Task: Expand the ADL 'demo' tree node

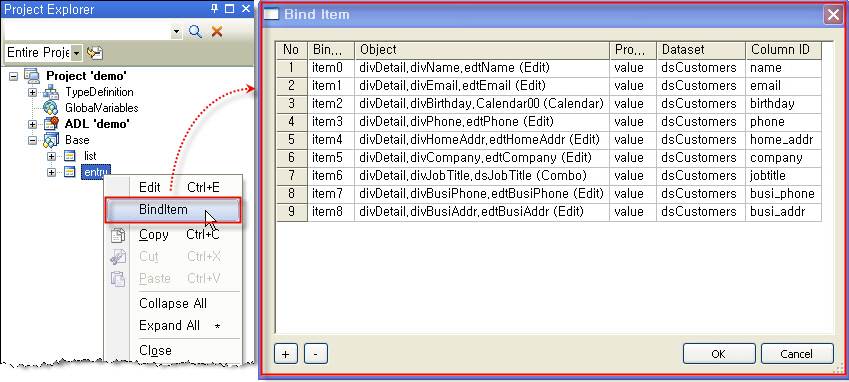Action: [32, 124]
